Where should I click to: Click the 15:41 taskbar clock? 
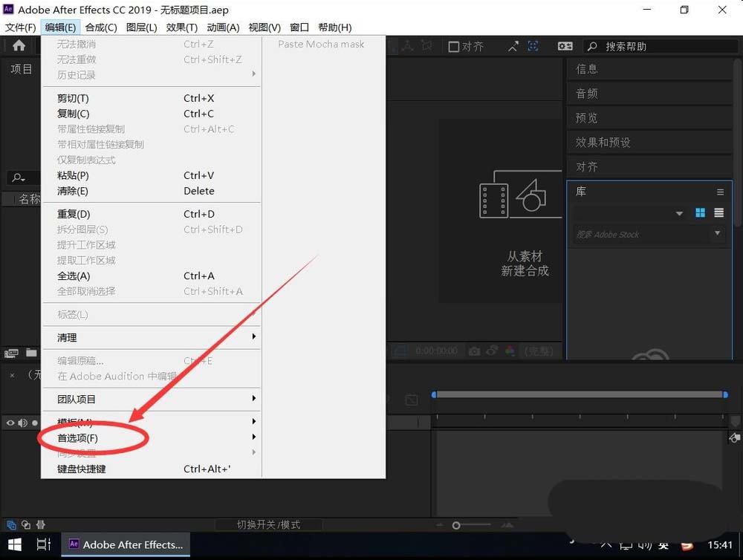[x=720, y=545]
